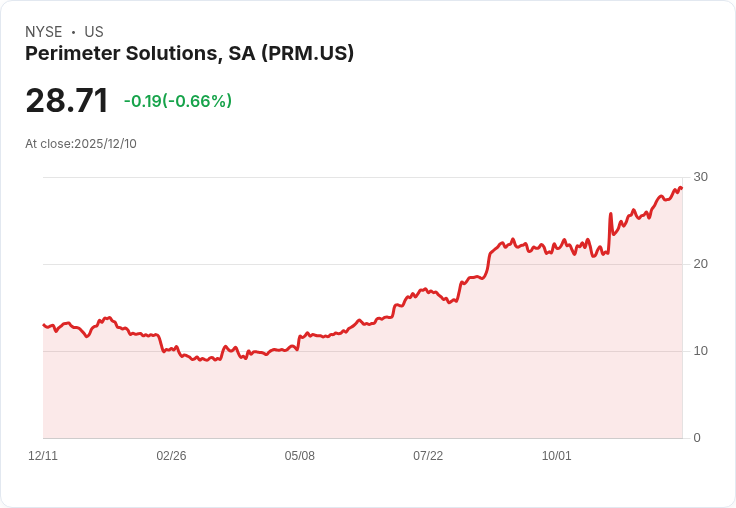736x508 pixels.
Task: Click the NYSE exchange label
Action: coord(44,32)
